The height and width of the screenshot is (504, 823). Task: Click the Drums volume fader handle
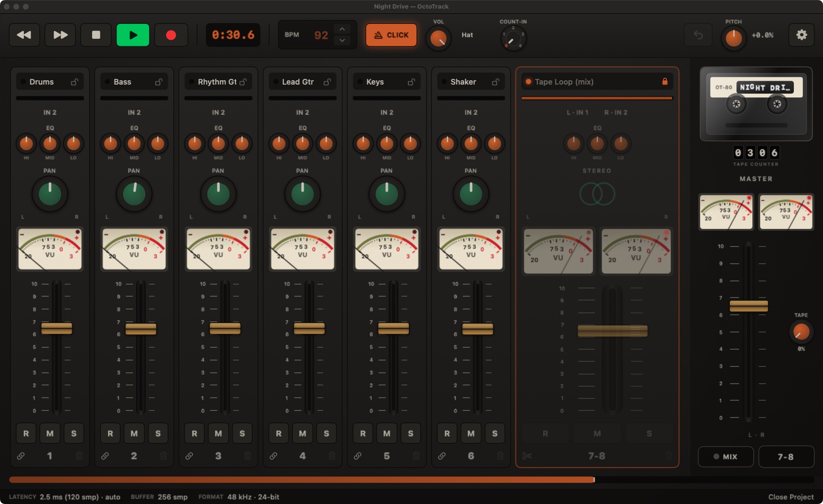(57, 328)
